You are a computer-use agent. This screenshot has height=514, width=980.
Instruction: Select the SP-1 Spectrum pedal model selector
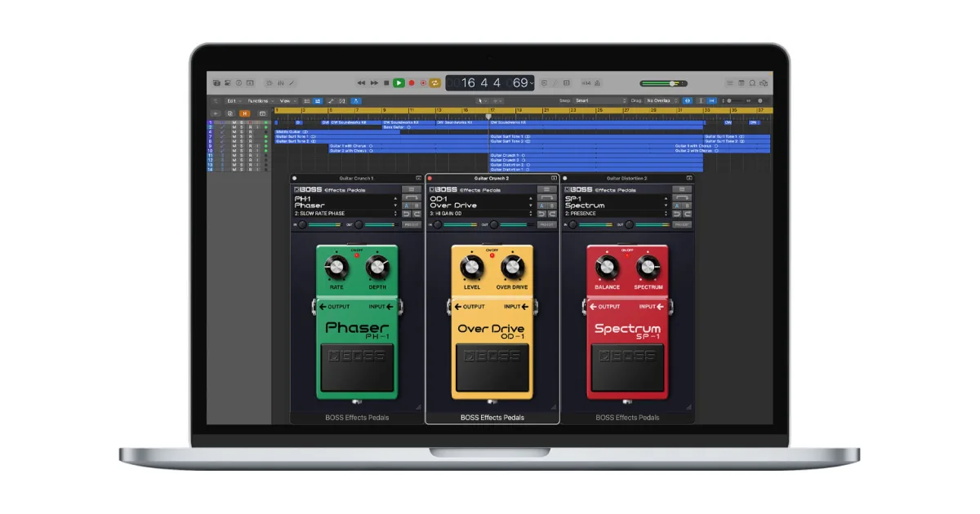(617, 202)
